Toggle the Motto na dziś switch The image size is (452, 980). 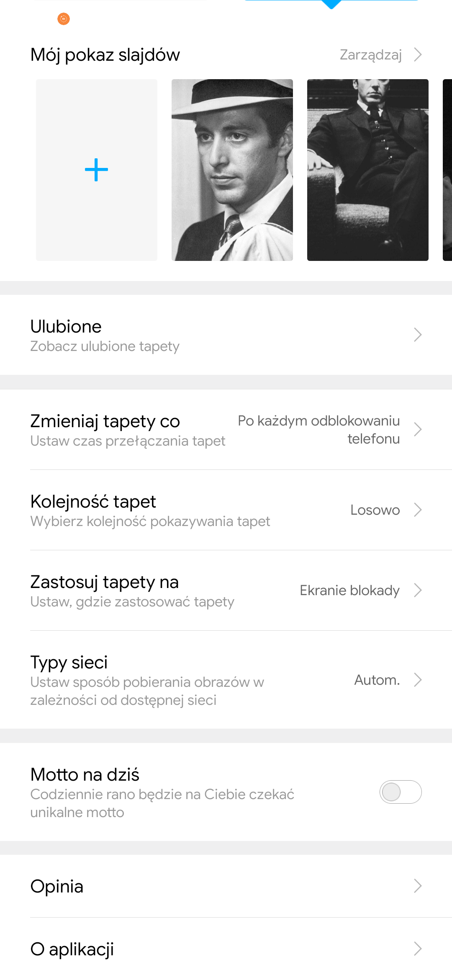(x=400, y=792)
